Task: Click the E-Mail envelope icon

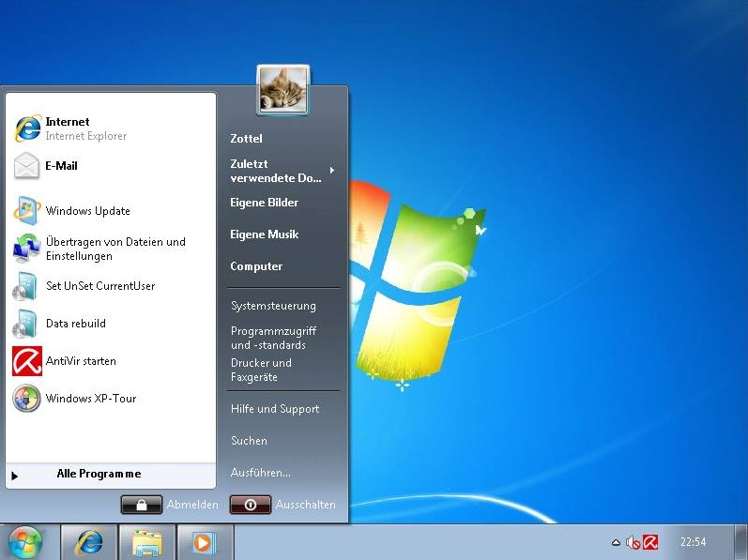Action: [26, 166]
